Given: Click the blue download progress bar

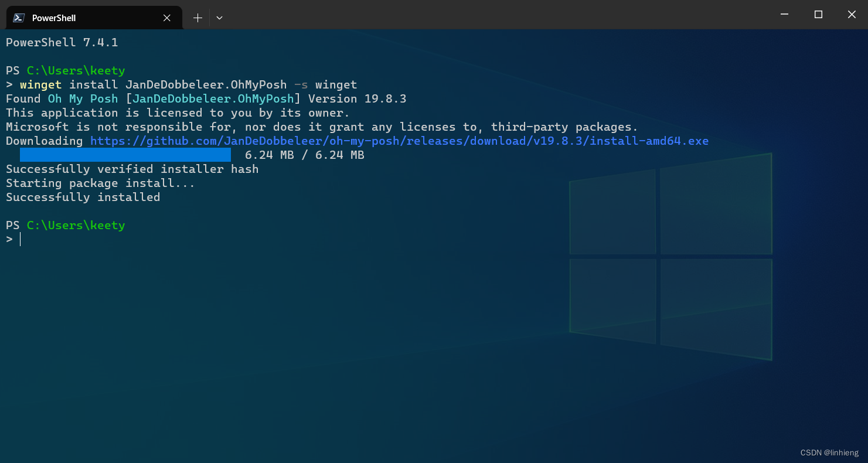Looking at the screenshot, I should click(x=125, y=155).
